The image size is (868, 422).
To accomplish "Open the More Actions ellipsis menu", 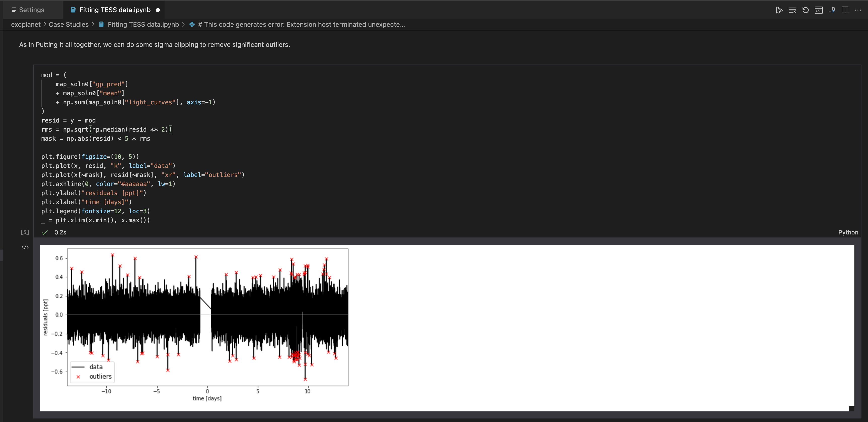I will point(858,10).
